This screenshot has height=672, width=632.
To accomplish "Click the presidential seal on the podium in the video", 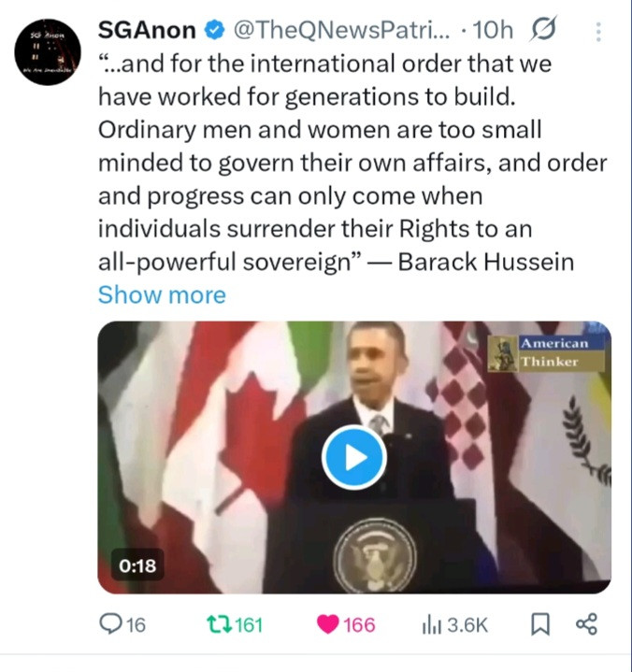I will click(x=375, y=556).
